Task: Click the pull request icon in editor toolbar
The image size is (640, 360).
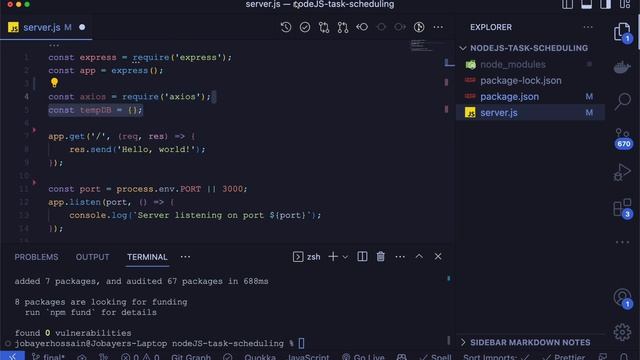Action: tap(343, 27)
